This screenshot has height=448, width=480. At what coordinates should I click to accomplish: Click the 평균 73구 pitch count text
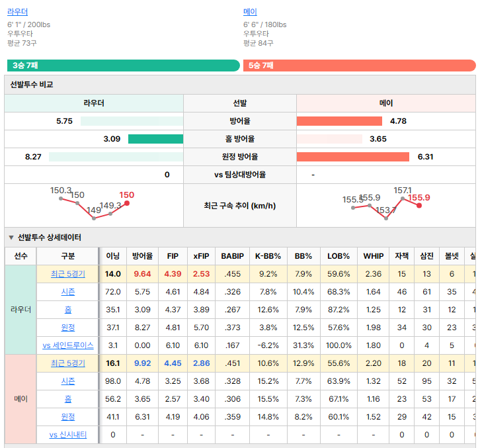click(22, 43)
